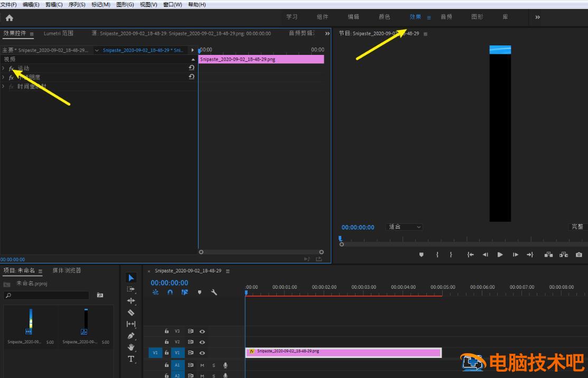The width and height of the screenshot is (588, 378).
Task: Reset the Opacity effect
Action: pos(192,77)
